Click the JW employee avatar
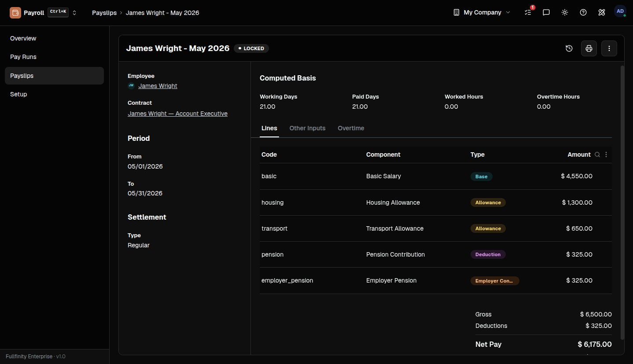Image resolution: width=633 pixels, height=364 pixels. point(131,86)
